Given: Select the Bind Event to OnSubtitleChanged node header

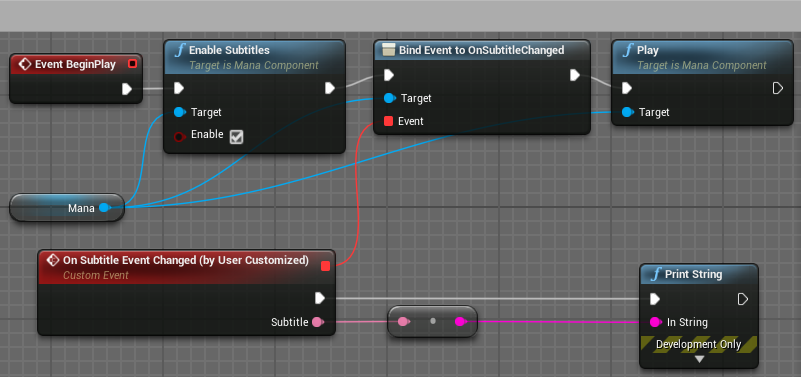Looking at the screenshot, I should pos(482,50).
